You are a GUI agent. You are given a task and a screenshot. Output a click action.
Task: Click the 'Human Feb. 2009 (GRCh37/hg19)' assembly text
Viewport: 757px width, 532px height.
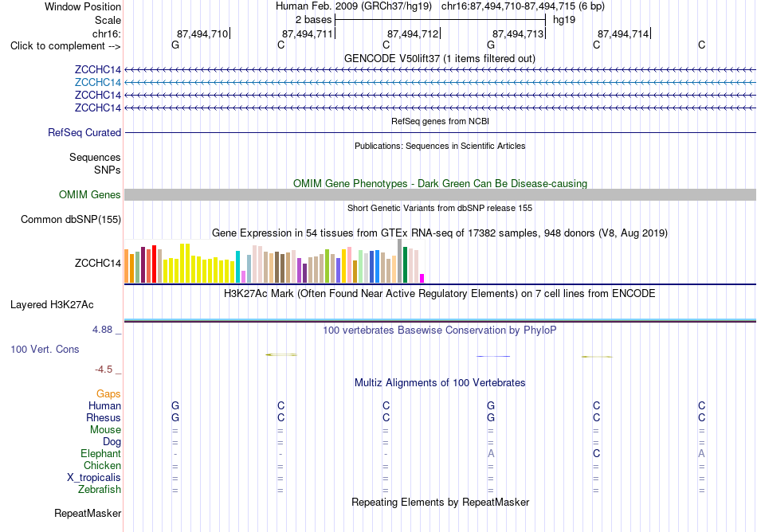[x=354, y=6]
